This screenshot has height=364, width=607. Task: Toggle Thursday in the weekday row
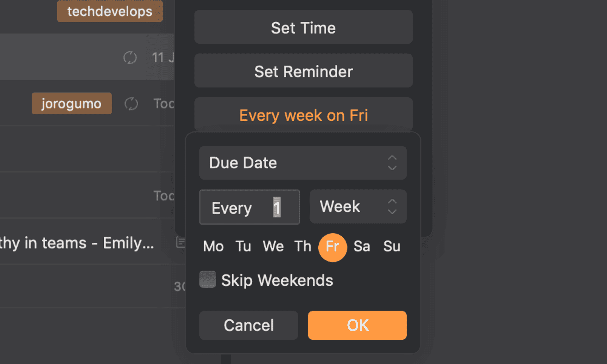coord(303,246)
